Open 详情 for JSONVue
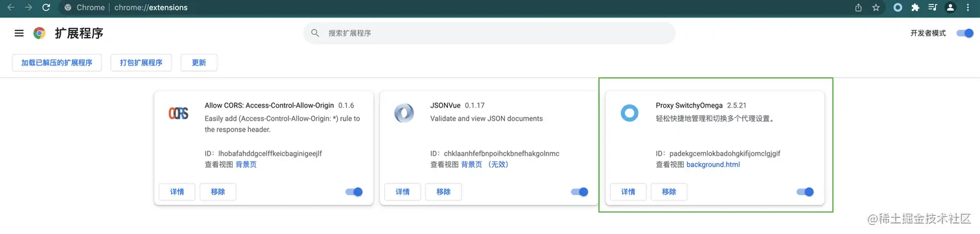The height and width of the screenshot is (234, 980). [x=402, y=192]
